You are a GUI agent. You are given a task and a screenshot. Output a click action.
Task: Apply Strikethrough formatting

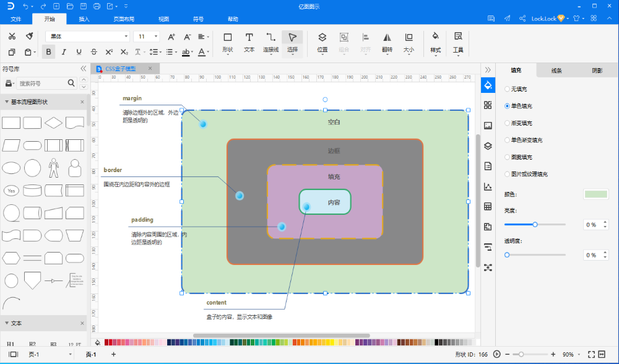(93, 52)
